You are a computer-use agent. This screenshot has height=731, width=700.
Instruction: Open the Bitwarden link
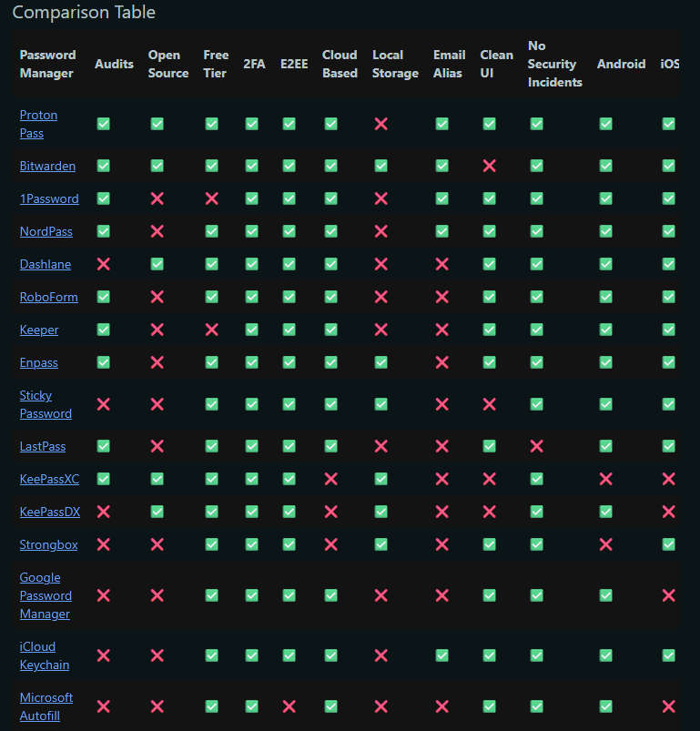47,166
